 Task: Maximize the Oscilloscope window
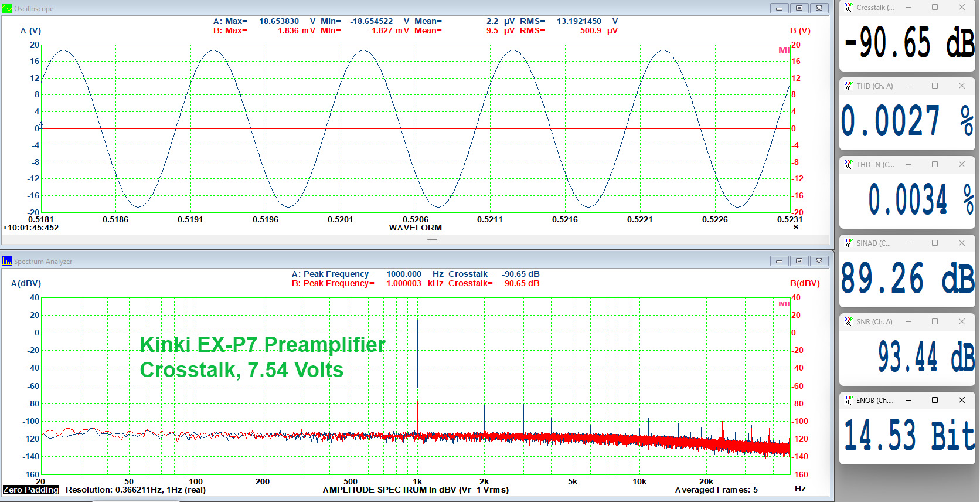[x=799, y=8]
